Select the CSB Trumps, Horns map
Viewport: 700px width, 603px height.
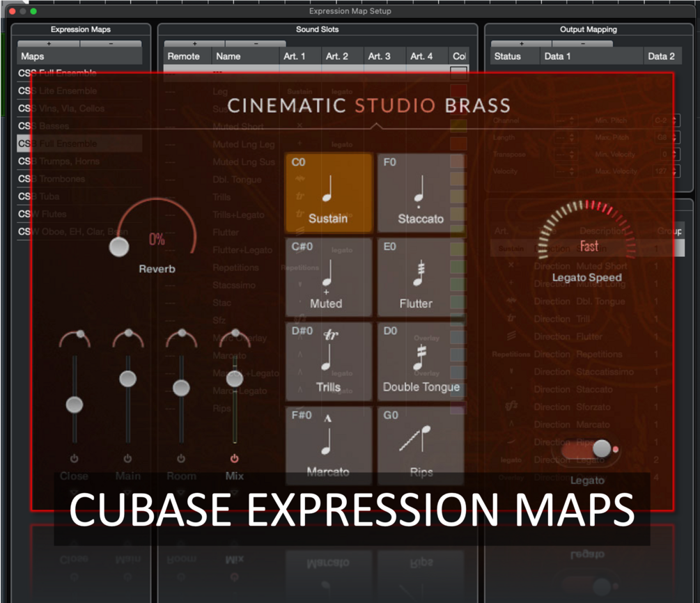click(x=79, y=161)
